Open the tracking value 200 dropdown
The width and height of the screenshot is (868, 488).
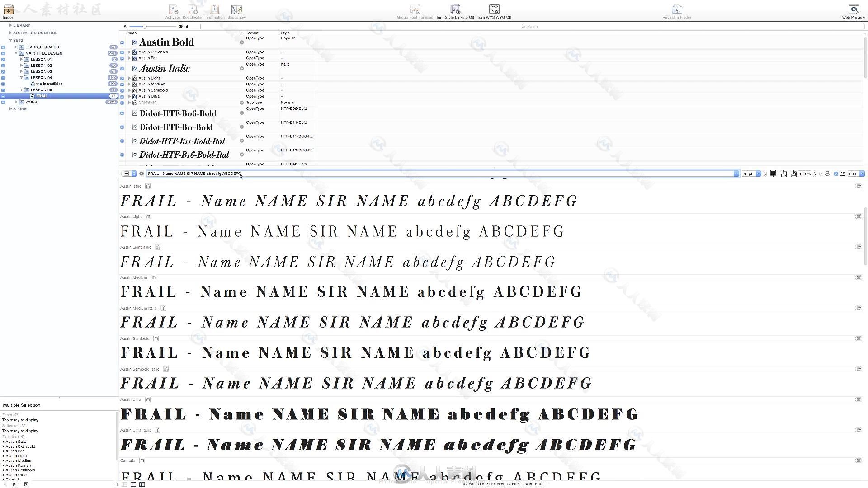(x=862, y=174)
